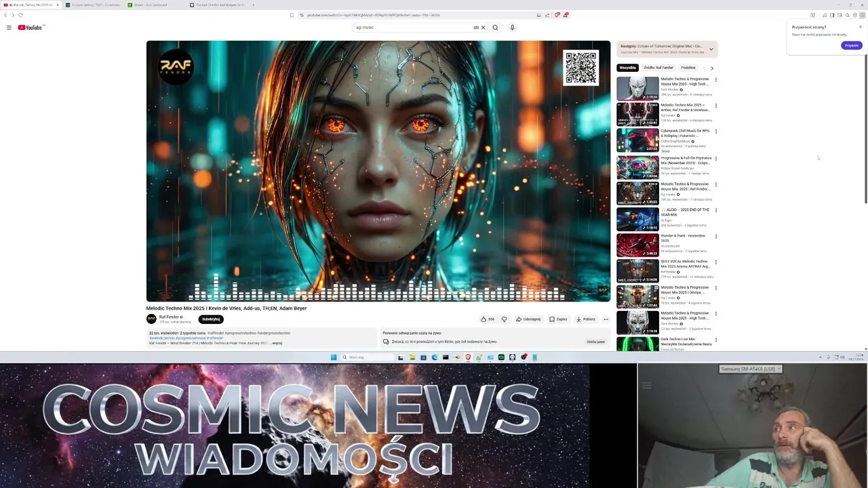Like the video with thumbs up
868x488 pixels.
tap(488, 319)
